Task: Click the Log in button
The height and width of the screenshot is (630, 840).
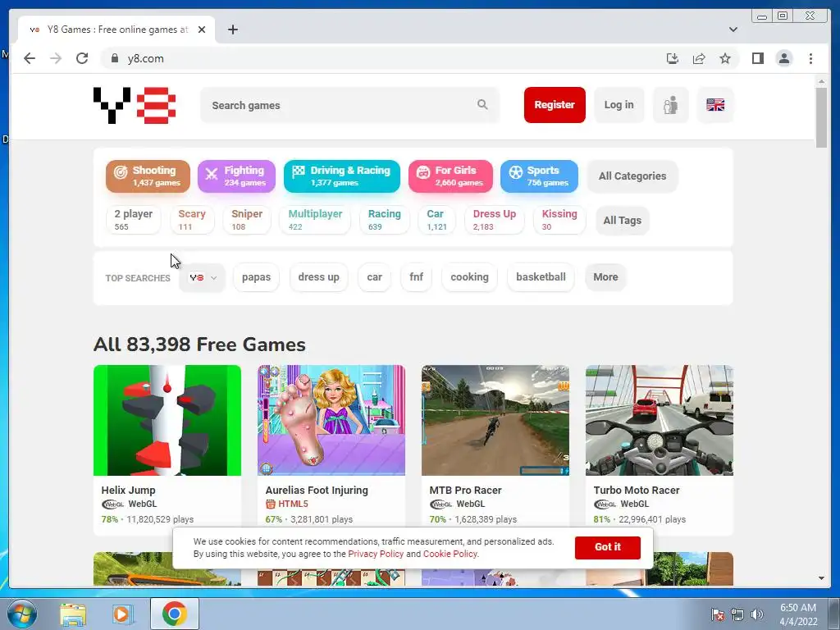Action: [619, 105]
